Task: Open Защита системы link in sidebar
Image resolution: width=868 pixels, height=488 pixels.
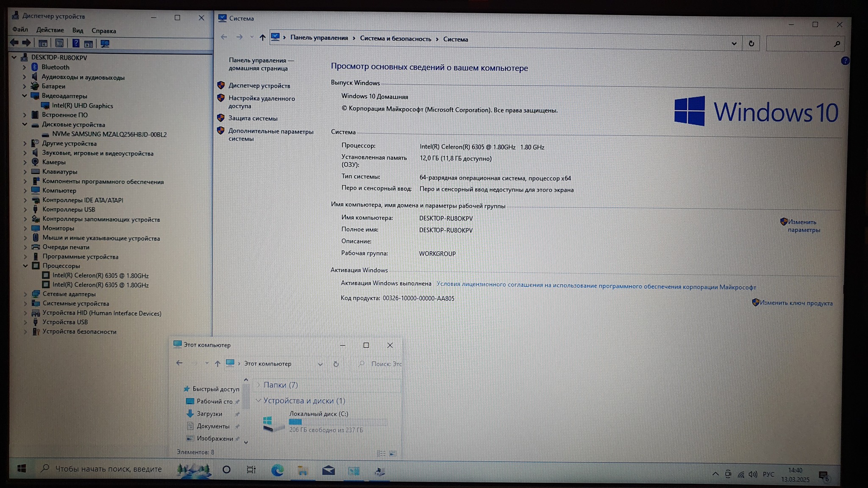Action: coord(253,118)
